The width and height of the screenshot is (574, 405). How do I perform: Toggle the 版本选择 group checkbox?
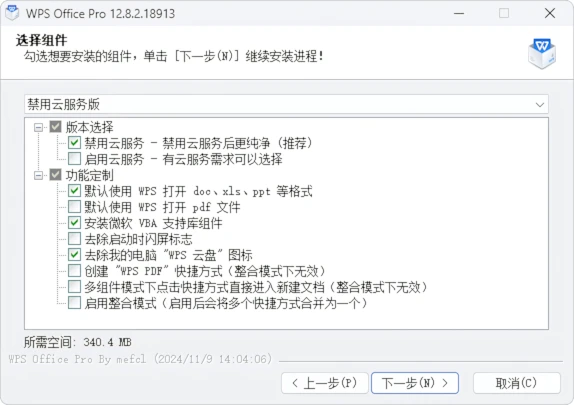click(x=56, y=127)
